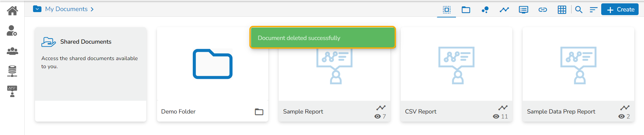Go to Home in the sidebar
Screen dimensions: 644x135
point(12,11)
